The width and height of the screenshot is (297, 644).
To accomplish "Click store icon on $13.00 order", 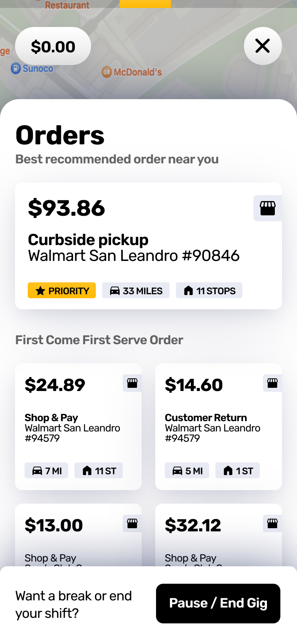I will [x=132, y=523].
